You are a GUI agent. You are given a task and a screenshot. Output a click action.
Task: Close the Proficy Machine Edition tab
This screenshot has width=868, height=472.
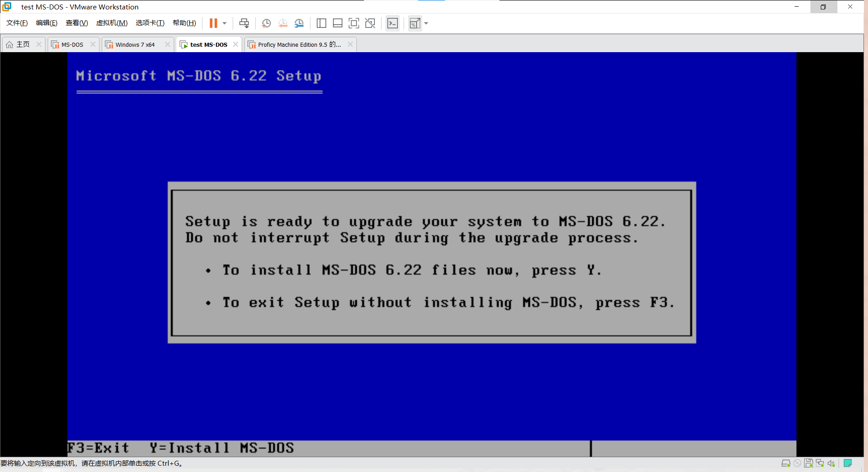[x=350, y=45]
